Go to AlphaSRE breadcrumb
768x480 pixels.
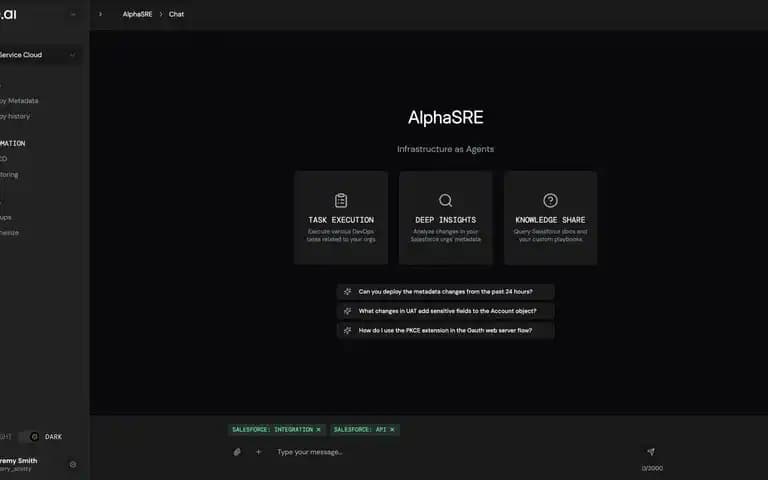(137, 14)
